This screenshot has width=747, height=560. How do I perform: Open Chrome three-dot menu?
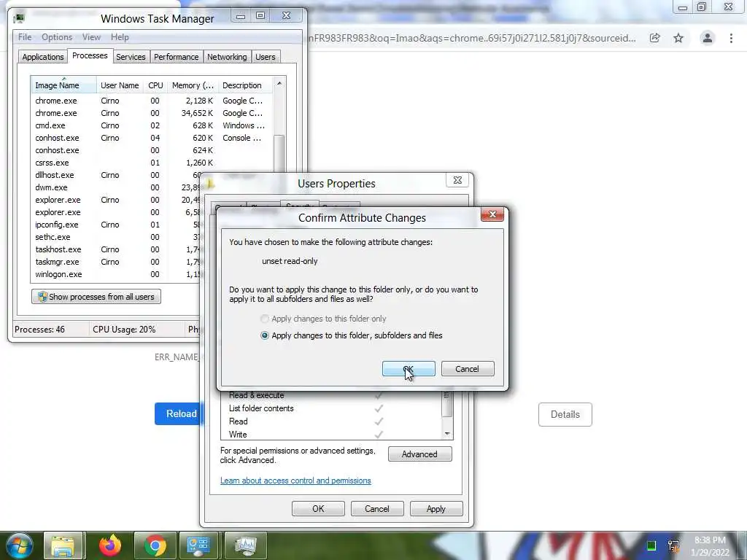click(x=731, y=38)
